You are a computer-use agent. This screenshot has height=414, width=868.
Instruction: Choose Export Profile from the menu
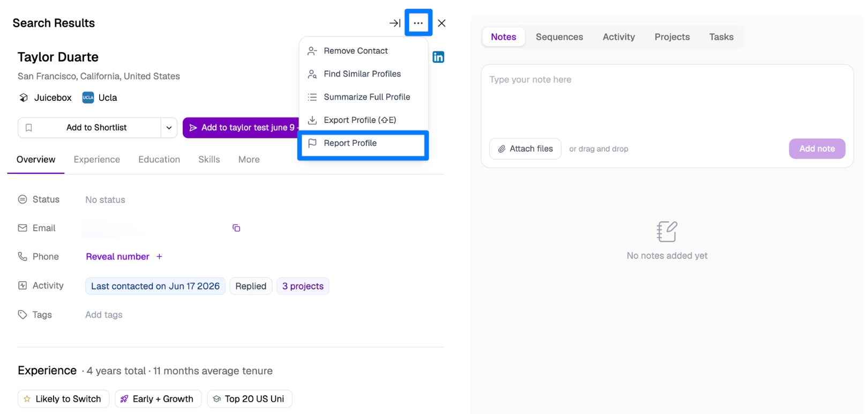(x=363, y=120)
